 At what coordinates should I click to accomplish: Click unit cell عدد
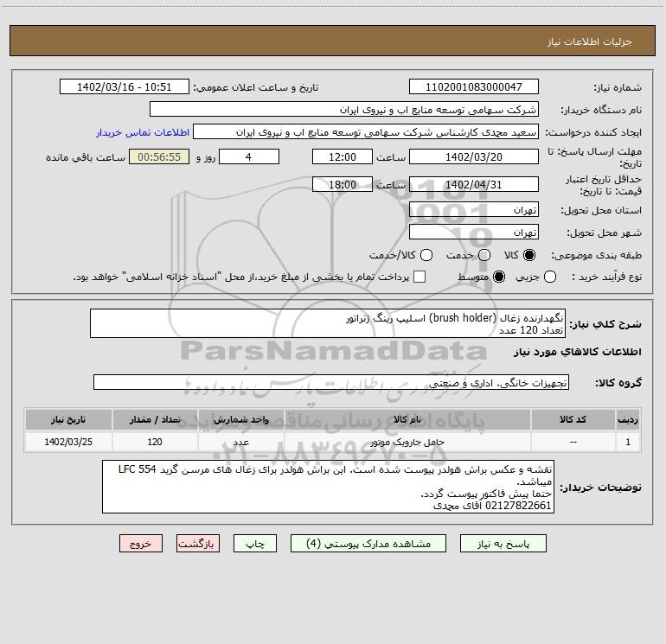(x=240, y=442)
